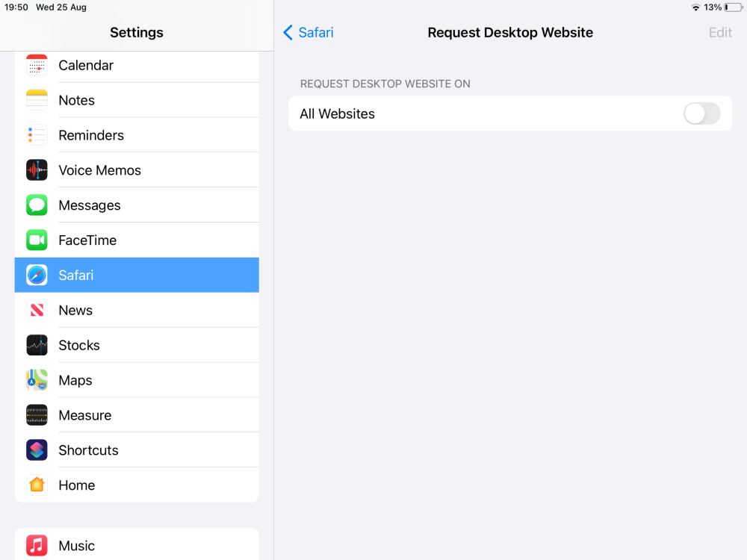This screenshot has height=560, width=747.
Task: Tap the FaceTime camera icon
Action: [x=37, y=240]
